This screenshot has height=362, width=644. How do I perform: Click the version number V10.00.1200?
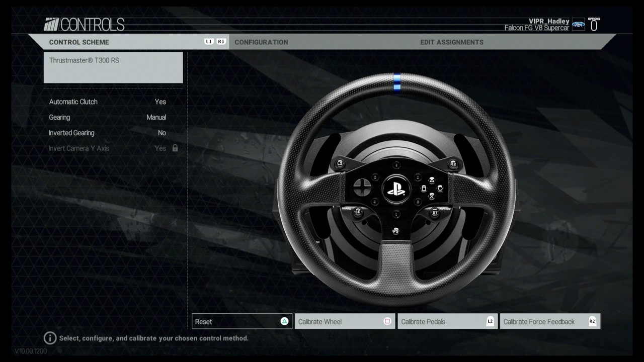(x=31, y=351)
